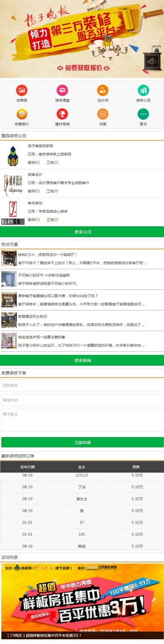The image size is (164, 644).
Task: Select the order row with owner 57
Action: tap(82, 522)
